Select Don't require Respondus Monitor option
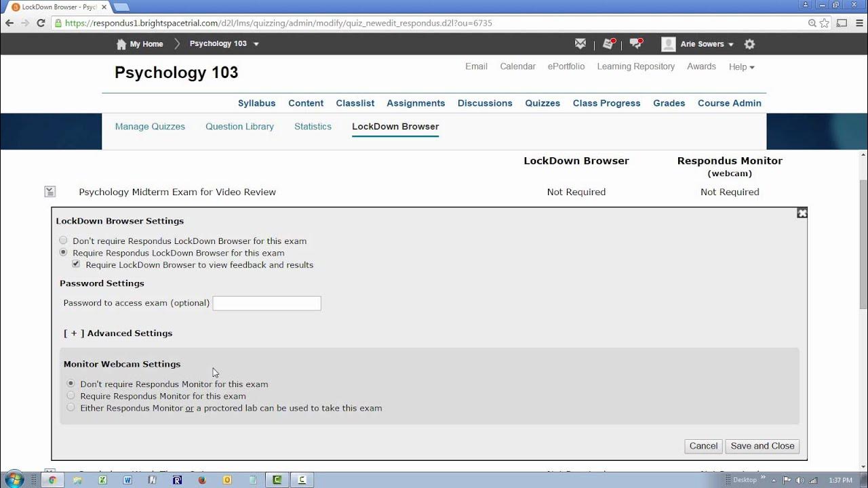This screenshot has height=488, width=868. pyautogui.click(x=71, y=384)
